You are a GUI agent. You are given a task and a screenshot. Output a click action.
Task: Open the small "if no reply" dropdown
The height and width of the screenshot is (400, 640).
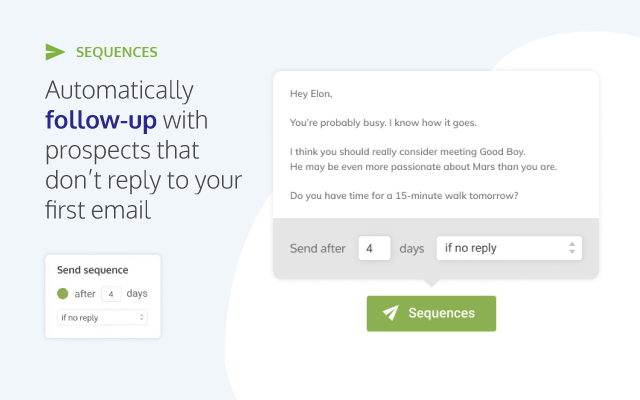[x=102, y=318]
